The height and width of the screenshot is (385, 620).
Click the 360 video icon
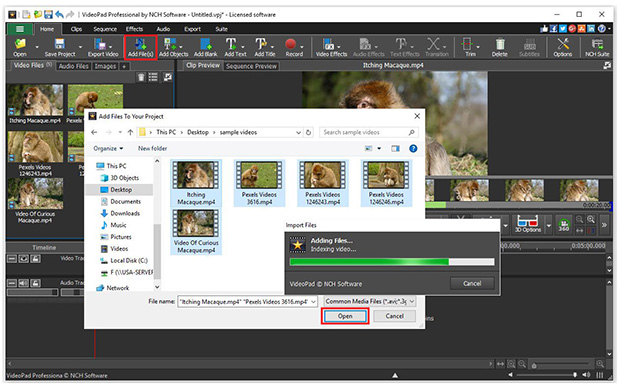coord(563,225)
